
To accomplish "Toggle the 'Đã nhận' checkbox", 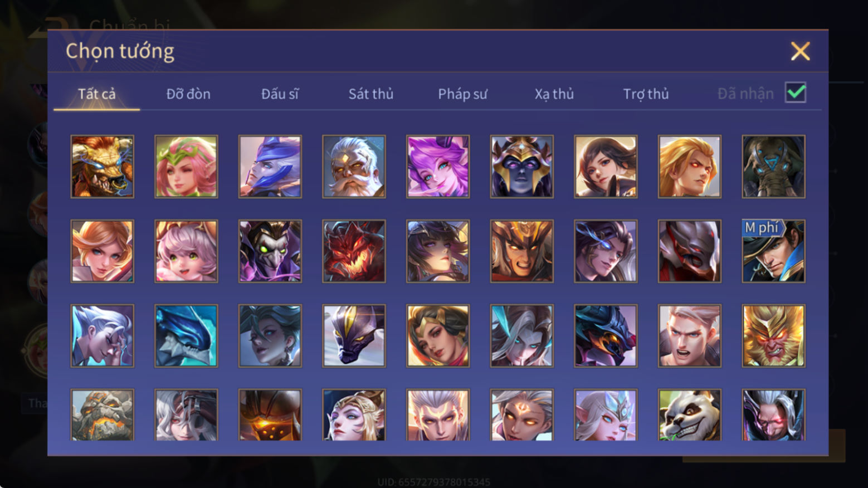I will click(x=796, y=92).
